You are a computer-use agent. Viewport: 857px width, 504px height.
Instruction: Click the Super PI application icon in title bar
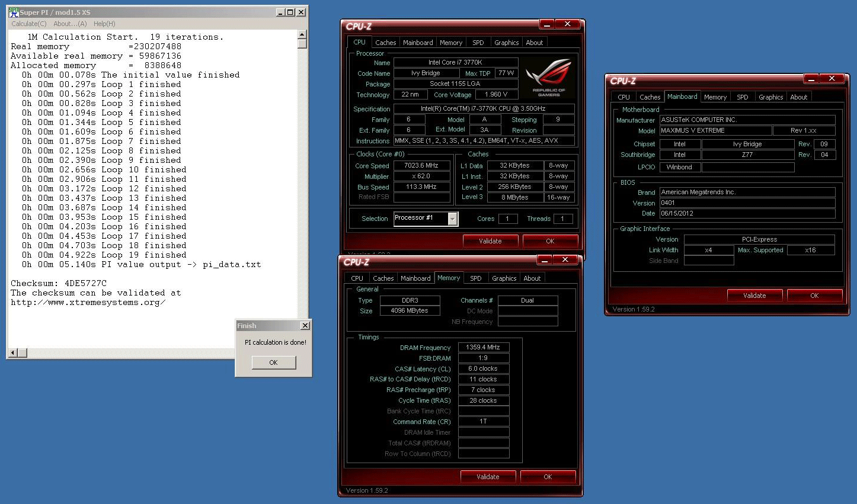(14, 12)
